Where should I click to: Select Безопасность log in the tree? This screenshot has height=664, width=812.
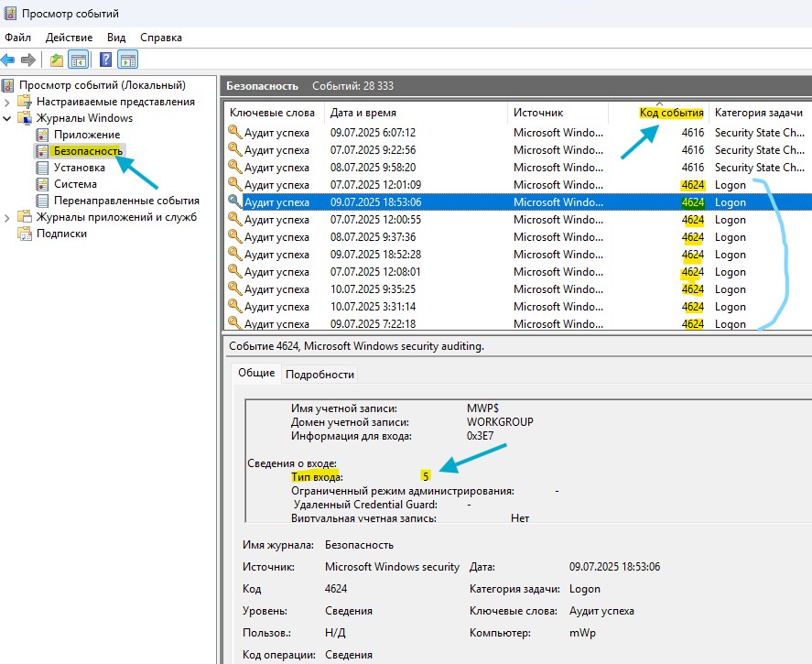[88, 151]
